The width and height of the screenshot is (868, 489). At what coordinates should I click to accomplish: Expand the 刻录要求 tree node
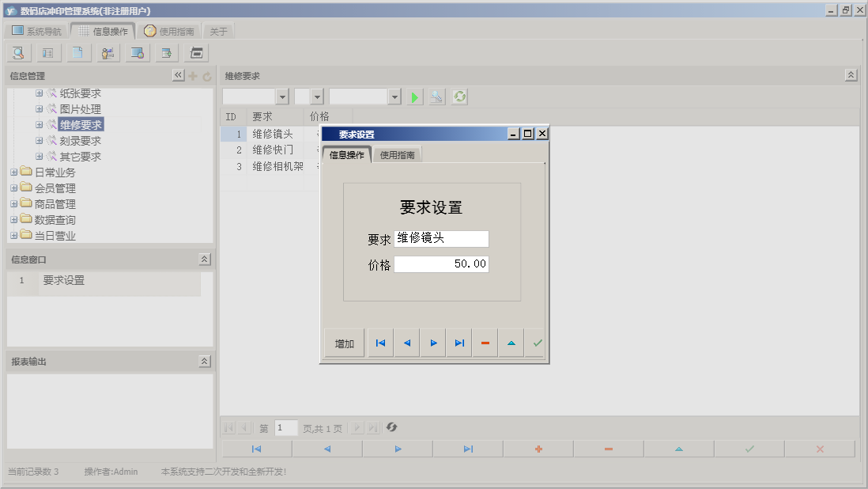pyautogui.click(x=40, y=141)
